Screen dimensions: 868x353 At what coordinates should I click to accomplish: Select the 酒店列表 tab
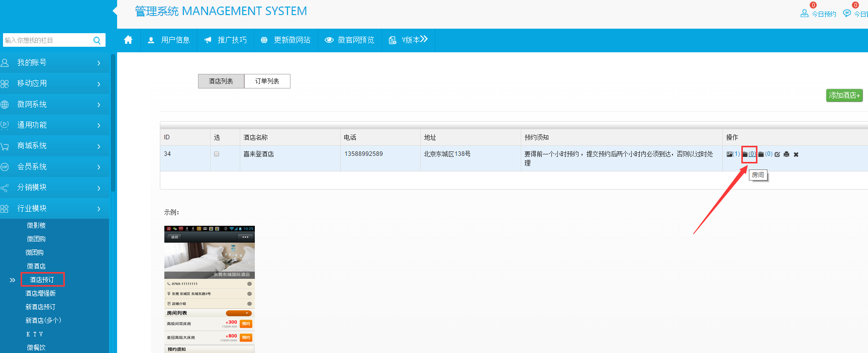tap(221, 81)
